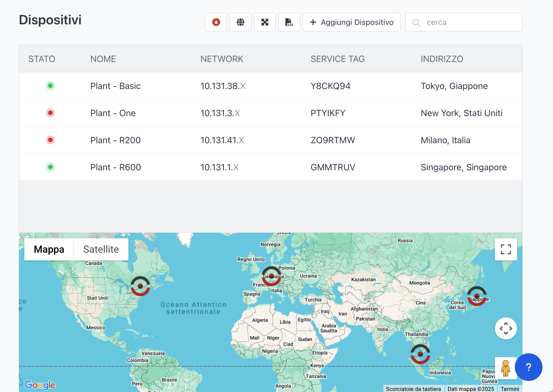Click the expand arrows toolbar icon

[265, 22]
